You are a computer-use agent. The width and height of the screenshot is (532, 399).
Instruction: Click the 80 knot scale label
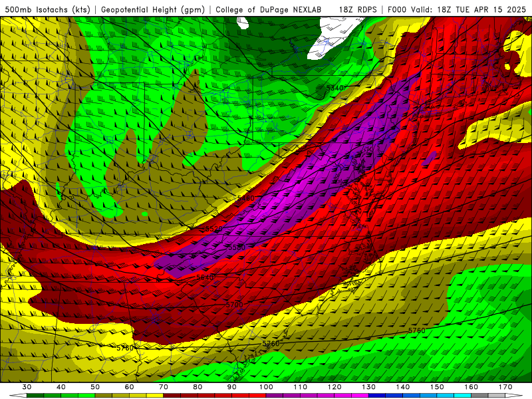tap(198, 387)
